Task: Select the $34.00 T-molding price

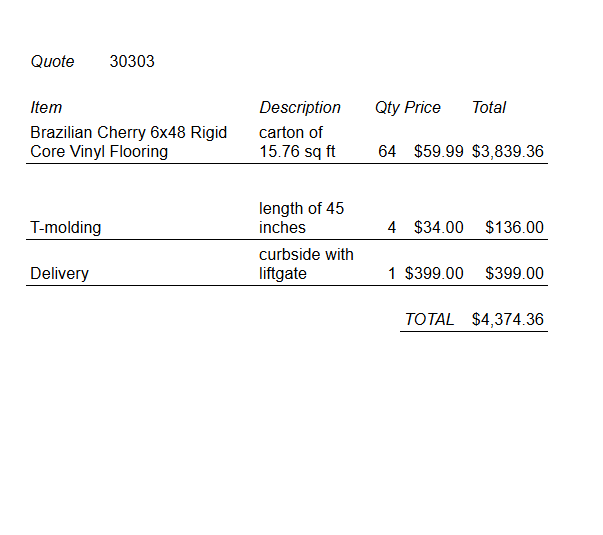Action: click(x=438, y=227)
